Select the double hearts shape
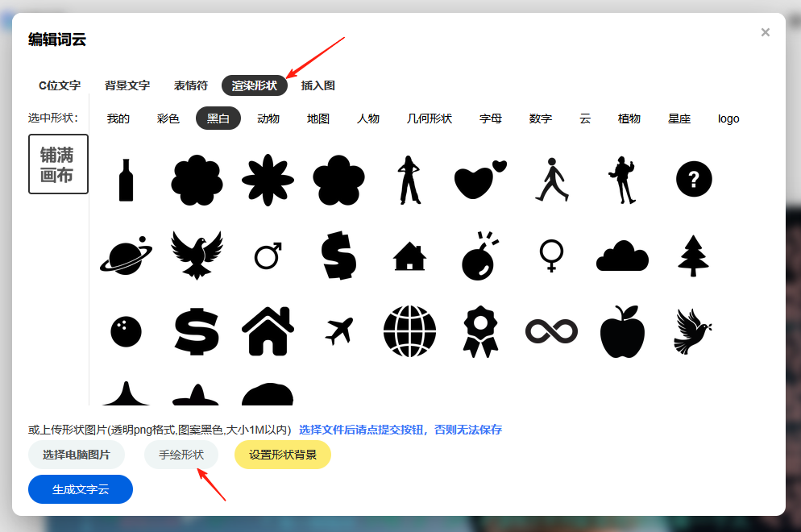 [x=480, y=180]
